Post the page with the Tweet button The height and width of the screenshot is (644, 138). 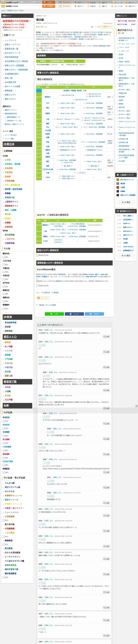click(94, 314)
